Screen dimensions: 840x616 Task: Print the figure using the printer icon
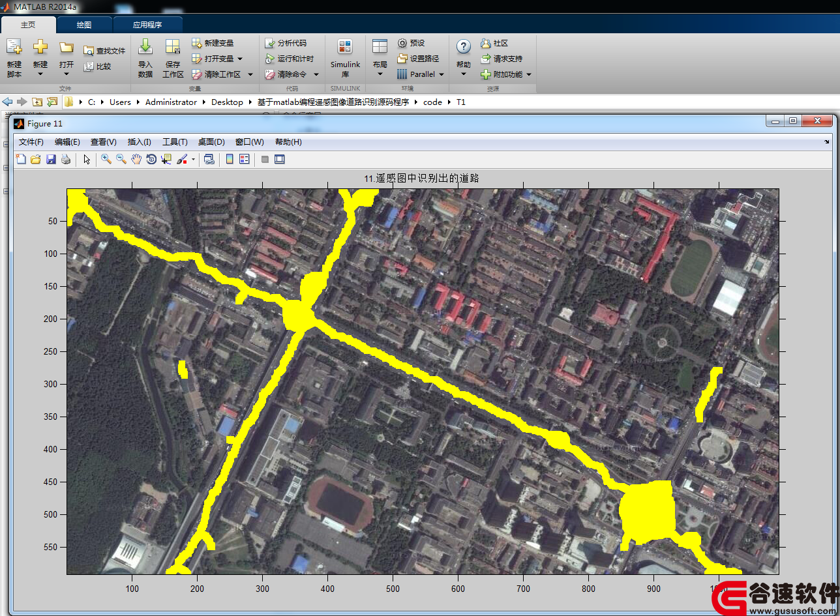click(66, 159)
